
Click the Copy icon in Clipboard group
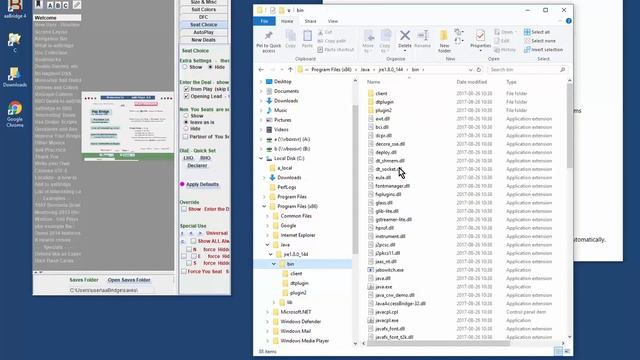(x=291, y=36)
